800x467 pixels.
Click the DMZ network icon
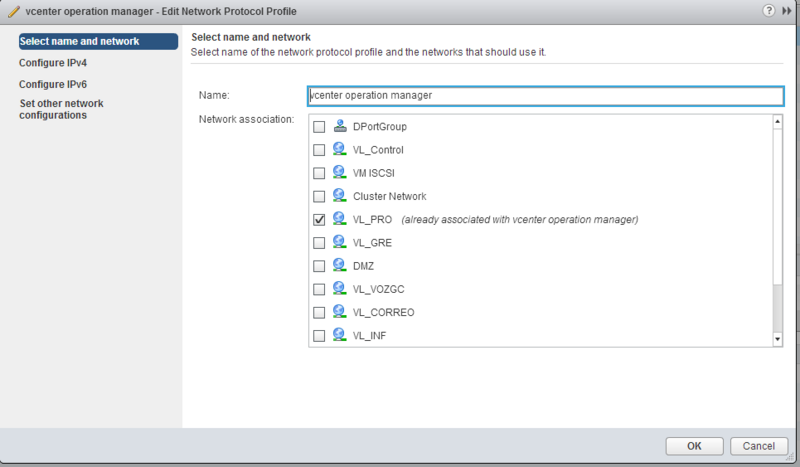tap(339, 265)
